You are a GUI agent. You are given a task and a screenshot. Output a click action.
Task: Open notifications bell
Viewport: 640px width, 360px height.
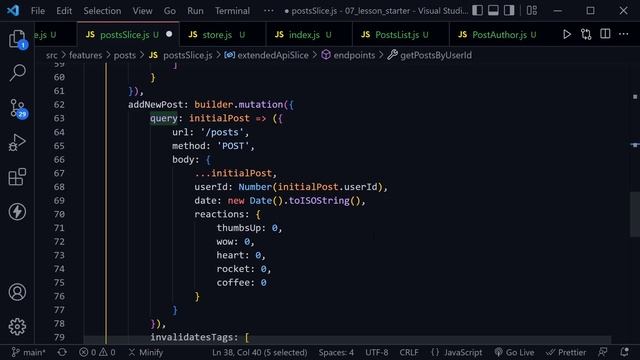coord(624,352)
